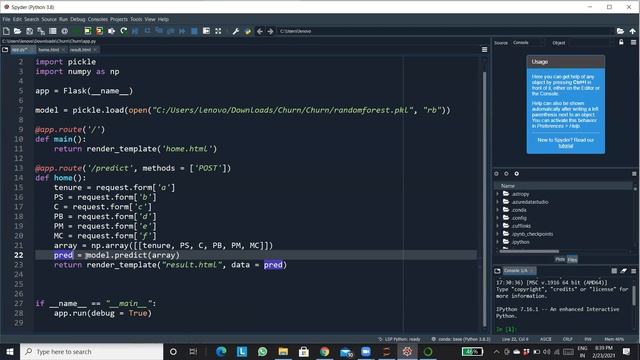The image size is (640, 360).
Task: Browse working directory folder icon
Action: [x=620, y=31]
